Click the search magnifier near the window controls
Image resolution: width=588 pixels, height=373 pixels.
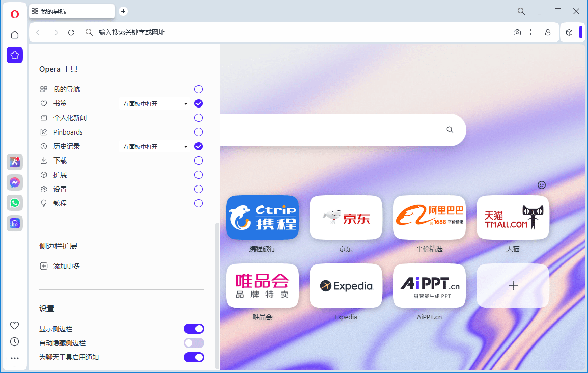(x=521, y=11)
